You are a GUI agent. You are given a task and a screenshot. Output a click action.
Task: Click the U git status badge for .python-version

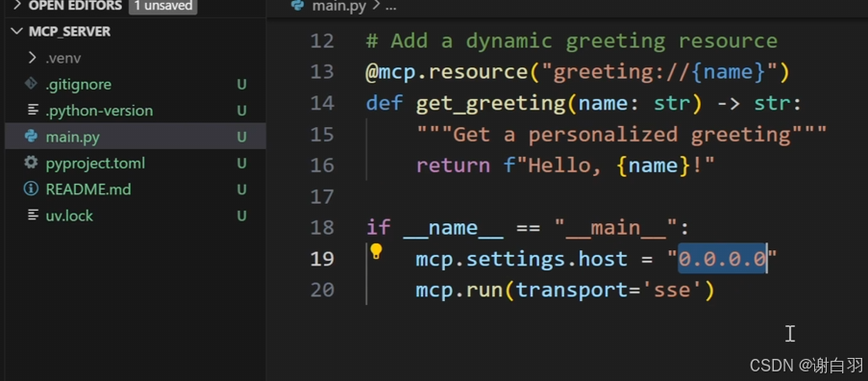[x=241, y=111]
